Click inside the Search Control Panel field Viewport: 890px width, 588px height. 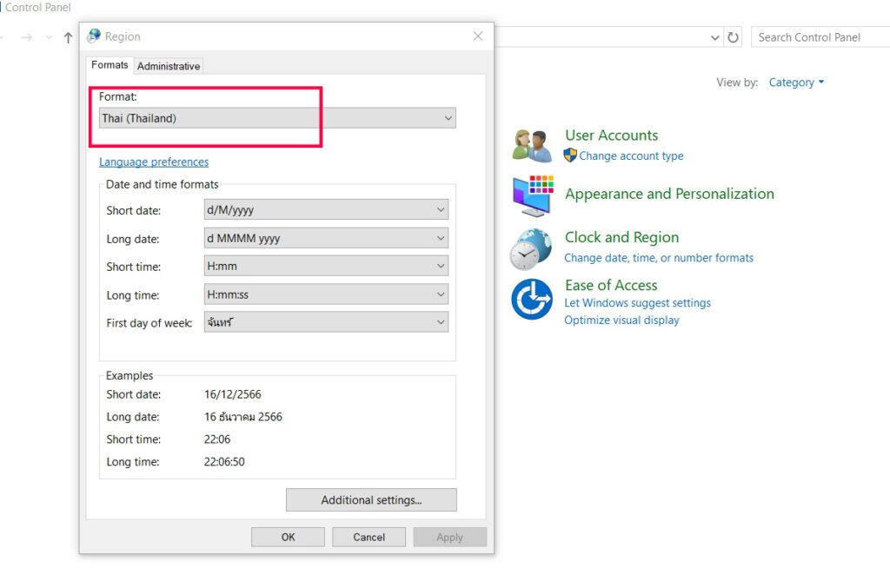coord(817,36)
